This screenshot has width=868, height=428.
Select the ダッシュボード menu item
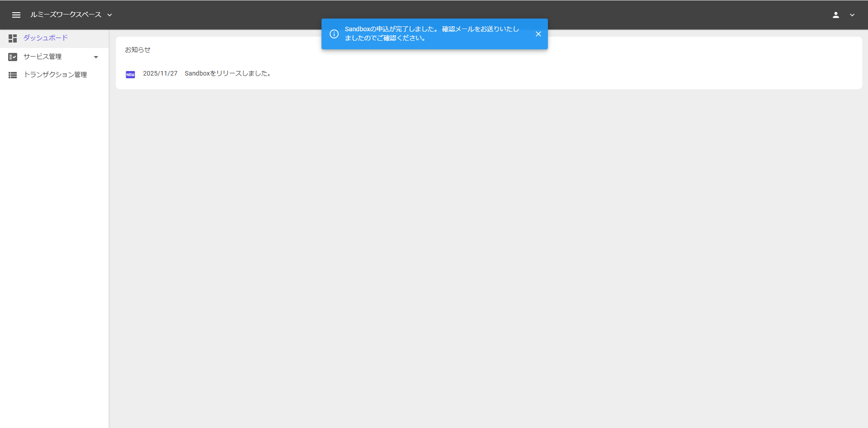[x=46, y=38]
